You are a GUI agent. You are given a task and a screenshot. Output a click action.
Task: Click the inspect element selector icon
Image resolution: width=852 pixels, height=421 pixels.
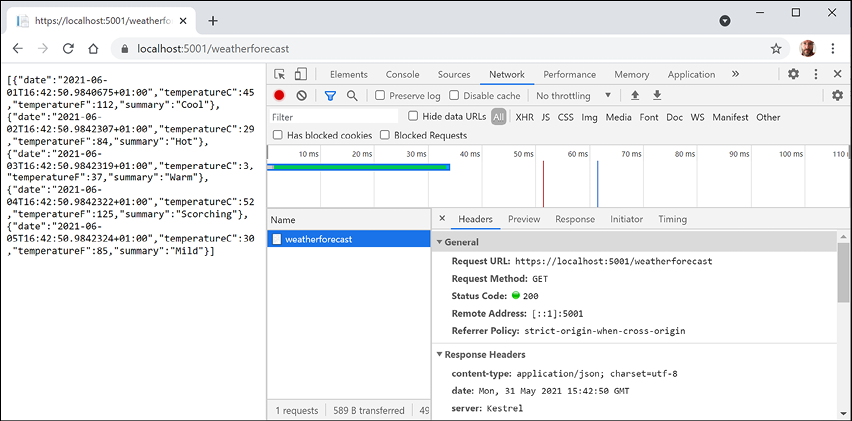[x=280, y=74]
